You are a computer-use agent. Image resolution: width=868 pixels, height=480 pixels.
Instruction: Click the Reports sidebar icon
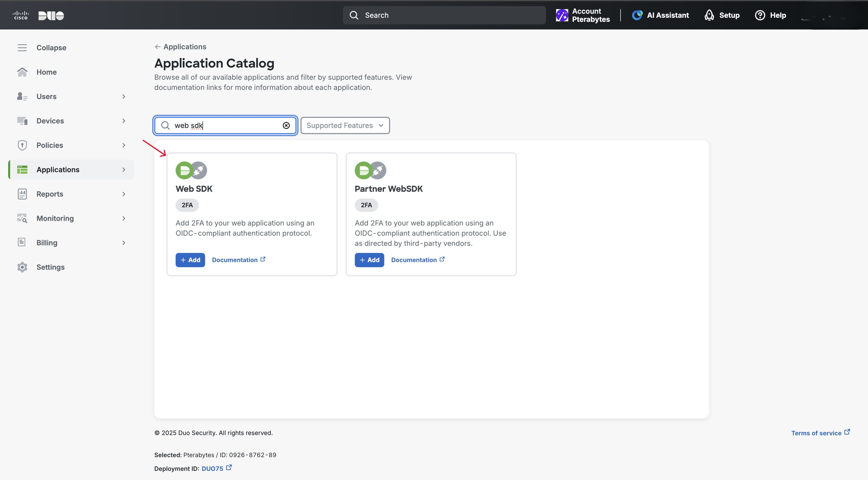pos(22,194)
